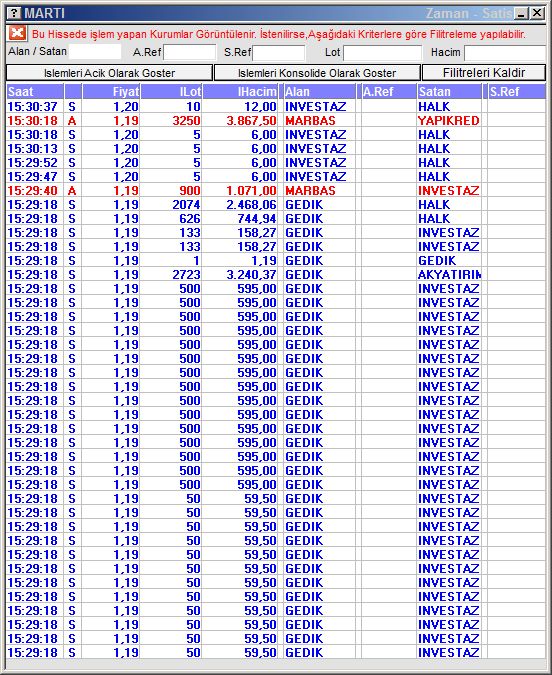The height and width of the screenshot is (675, 552).
Task: Click INVESTAZ seller in lot 900 row
Action: (x=449, y=190)
